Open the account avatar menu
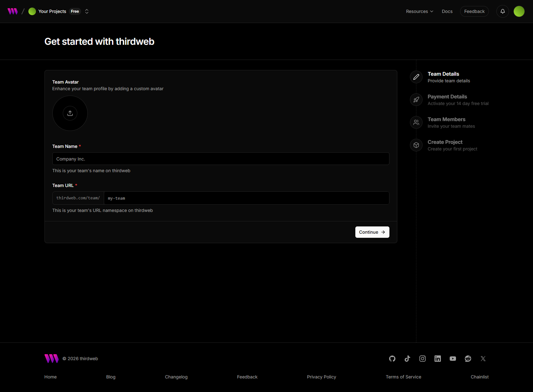Screen dimensions: 533x392 (519, 11)
